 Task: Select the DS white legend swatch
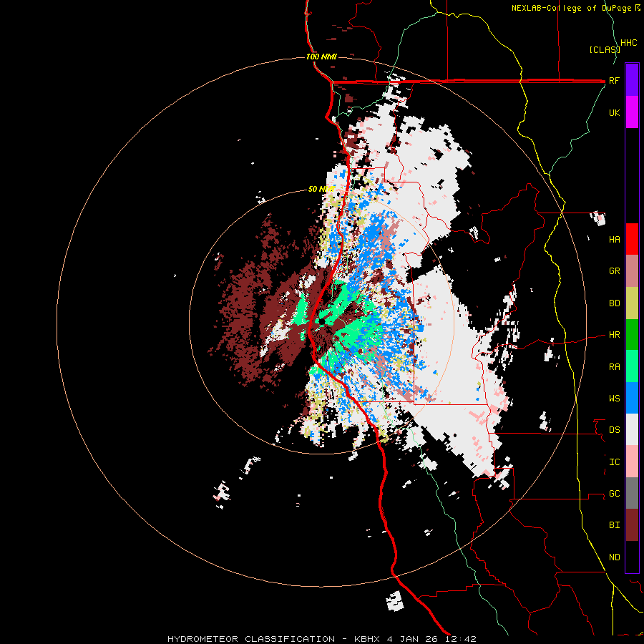pyautogui.click(x=632, y=429)
